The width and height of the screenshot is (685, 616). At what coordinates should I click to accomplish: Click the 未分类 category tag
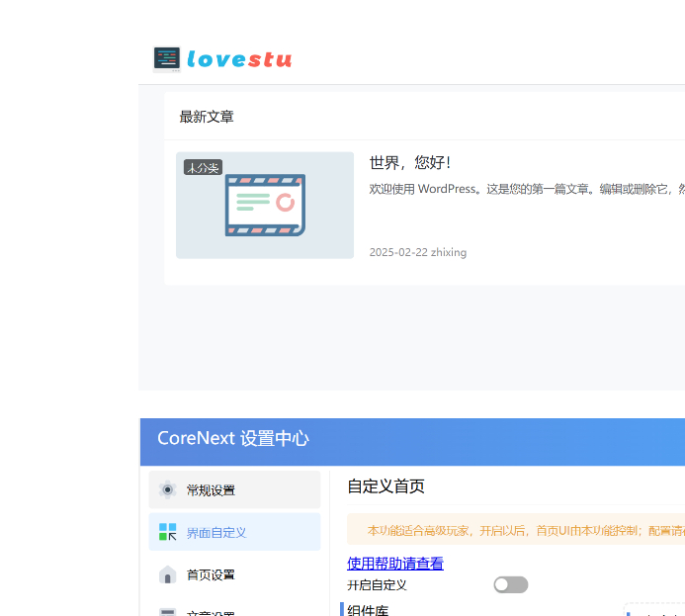coord(202,167)
